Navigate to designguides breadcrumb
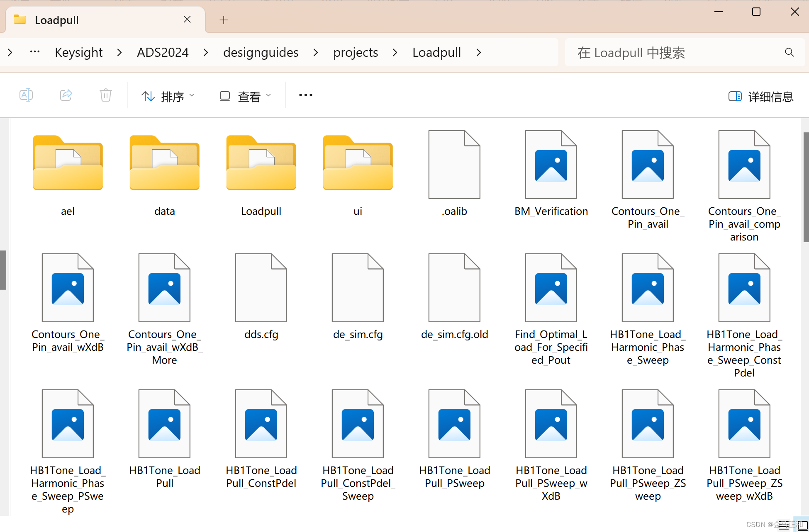809x532 pixels. 261,53
